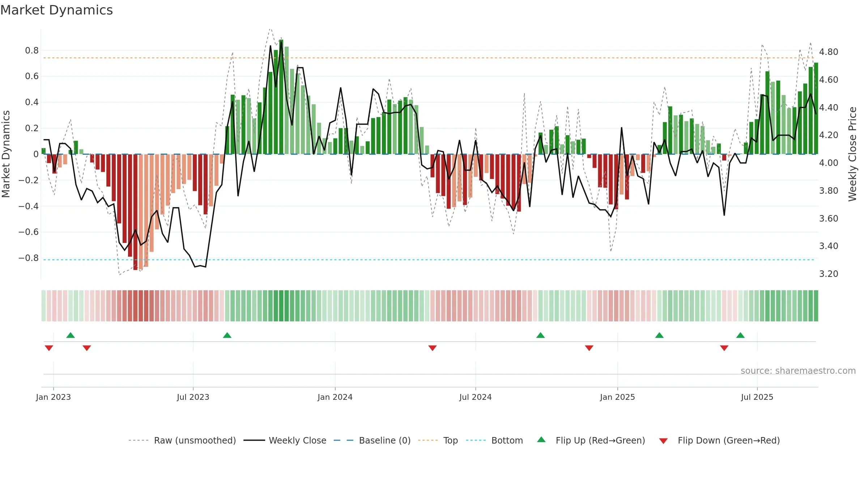Click the second red flip-down marker in early 2023
The width and height of the screenshot is (868, 488).
(x=87, y=348)
